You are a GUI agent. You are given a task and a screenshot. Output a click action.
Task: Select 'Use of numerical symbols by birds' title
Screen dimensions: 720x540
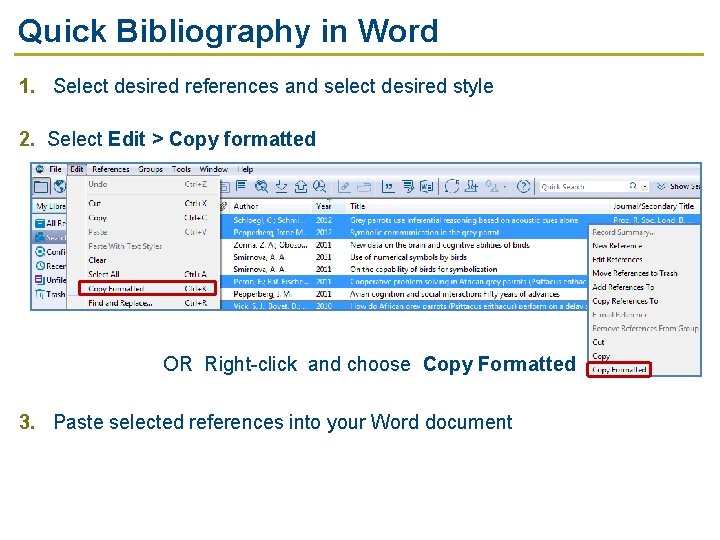[x=408, y=257]
